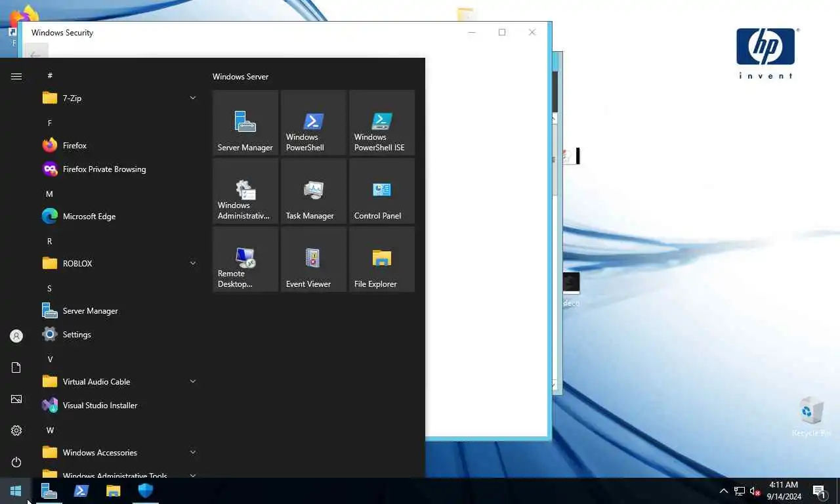Viewport: 840px width, 504px height.
Task: Switch to Windows Security on the taskbar
Action: pyautogui.click(x=146, y=491)
